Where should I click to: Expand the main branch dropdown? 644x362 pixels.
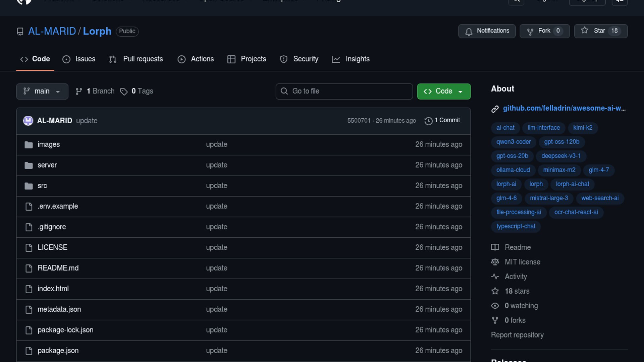[42, 92]
